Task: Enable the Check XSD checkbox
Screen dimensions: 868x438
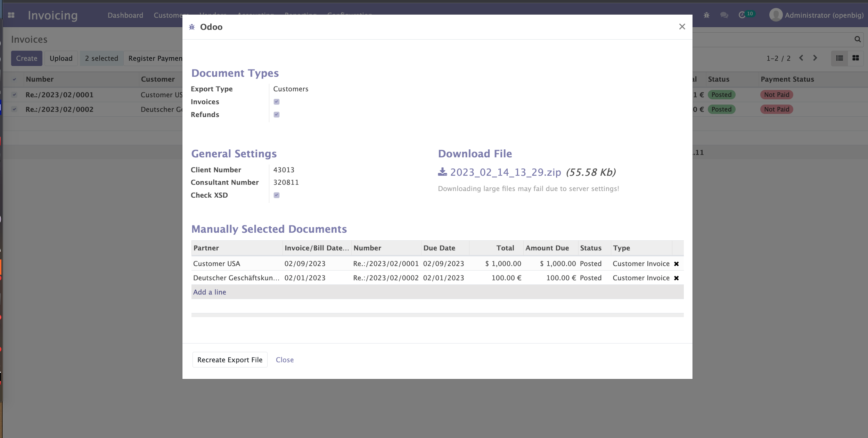Action: 277,195
